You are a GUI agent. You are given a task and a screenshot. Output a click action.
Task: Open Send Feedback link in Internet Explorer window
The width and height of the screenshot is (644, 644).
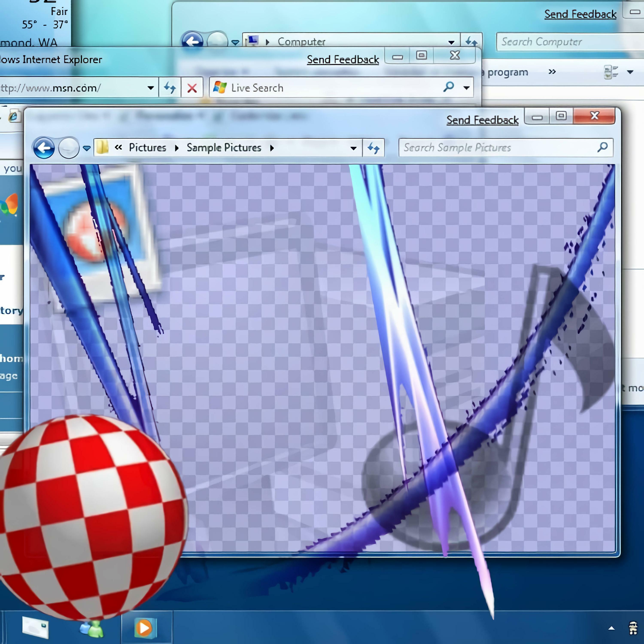(343, 60)
